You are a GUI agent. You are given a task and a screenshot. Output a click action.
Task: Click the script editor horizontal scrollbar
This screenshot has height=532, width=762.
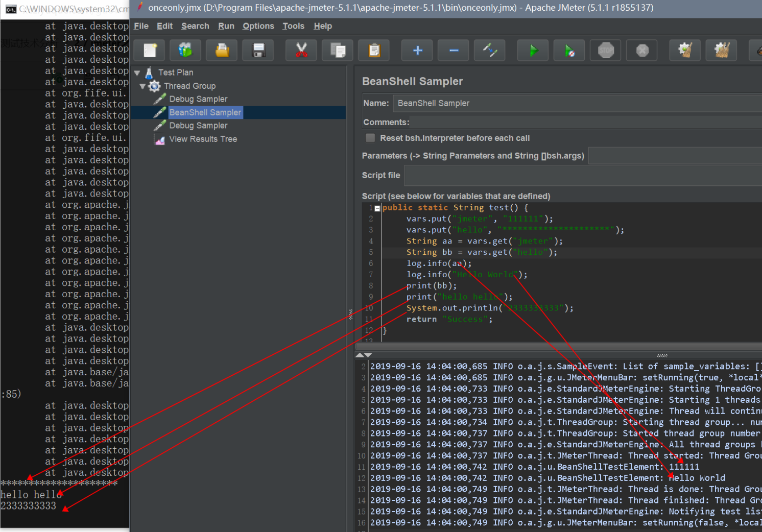coord(559,346)
